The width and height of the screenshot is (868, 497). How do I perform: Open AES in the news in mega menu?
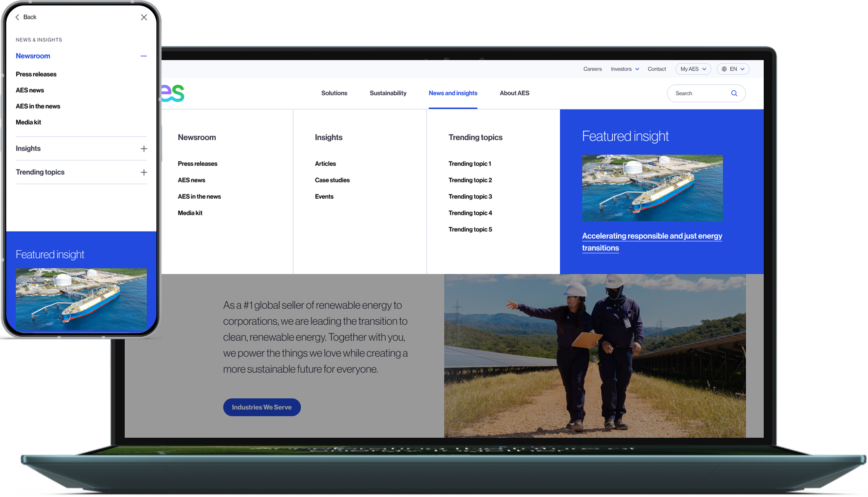(199, 197)
